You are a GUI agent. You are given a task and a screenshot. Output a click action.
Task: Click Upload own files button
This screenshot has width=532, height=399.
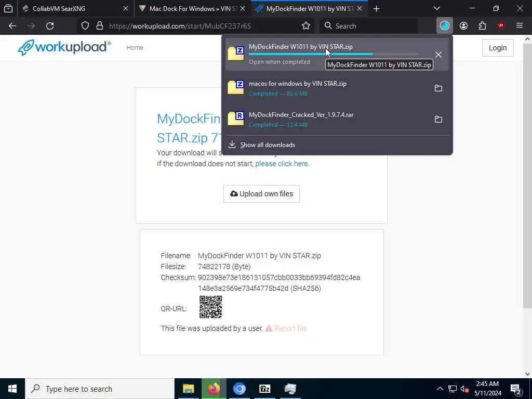pos(262,194)
